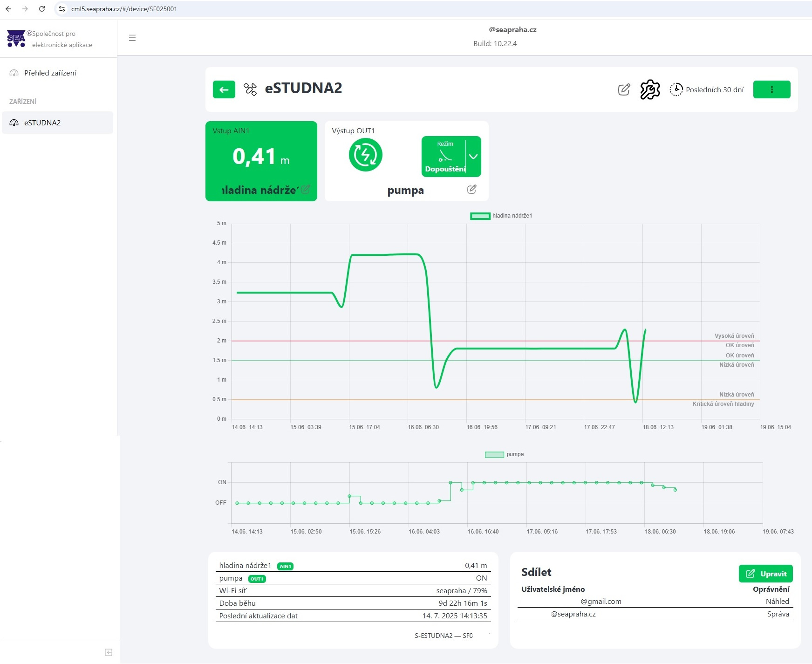This screenshot has height=664, width=812.
Task: Reload the page in the browser
Action: point(42,9)
